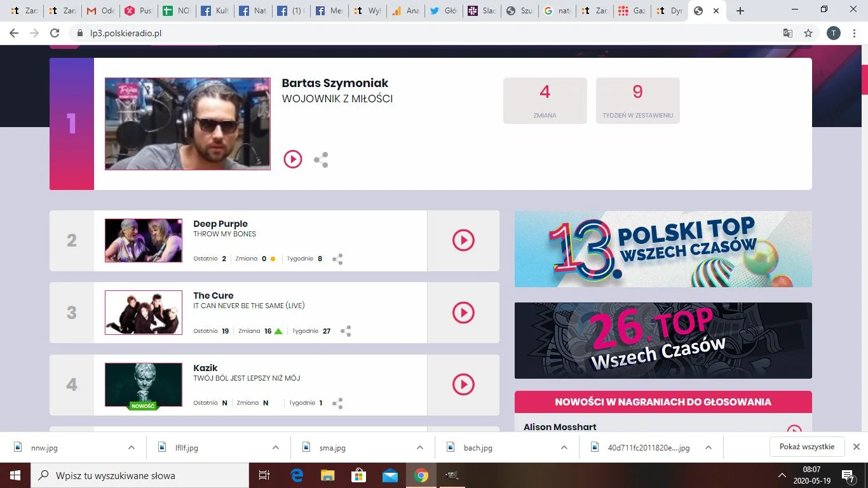868x488 pixels.
Task: Share the Kazik entry
Action: 337,403
